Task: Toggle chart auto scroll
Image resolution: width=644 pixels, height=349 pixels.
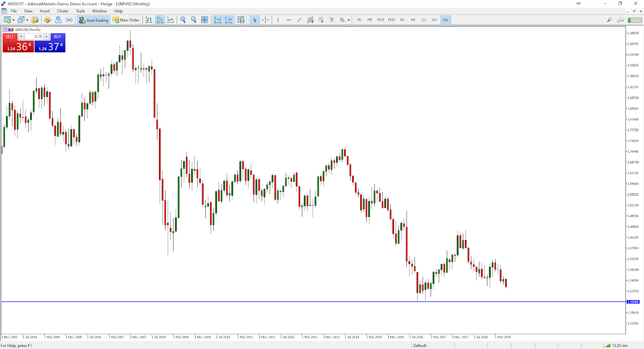Action: (x=218, y=20)
